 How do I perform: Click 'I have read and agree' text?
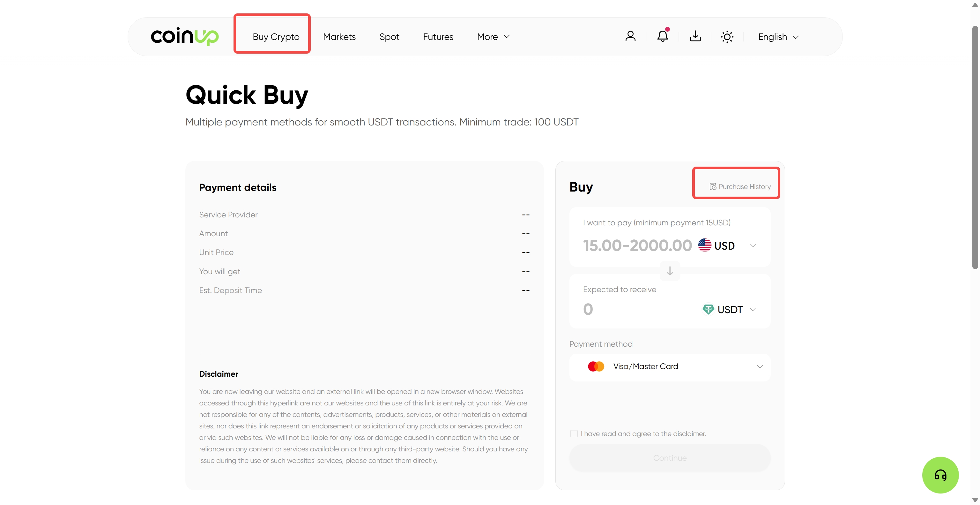[x=643, y=433]
